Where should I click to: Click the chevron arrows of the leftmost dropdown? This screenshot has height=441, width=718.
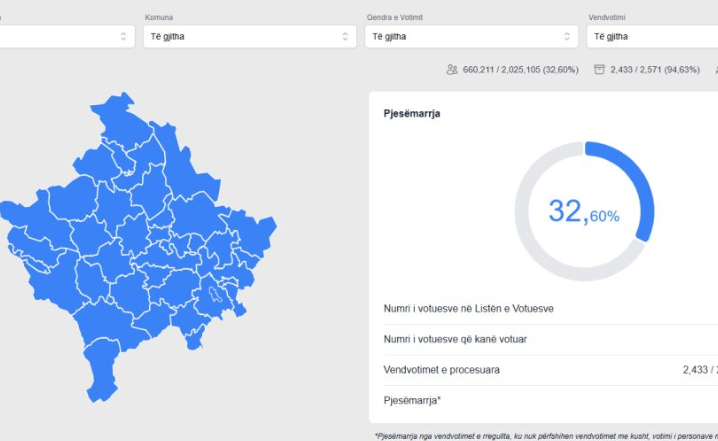tap(123, 37)
